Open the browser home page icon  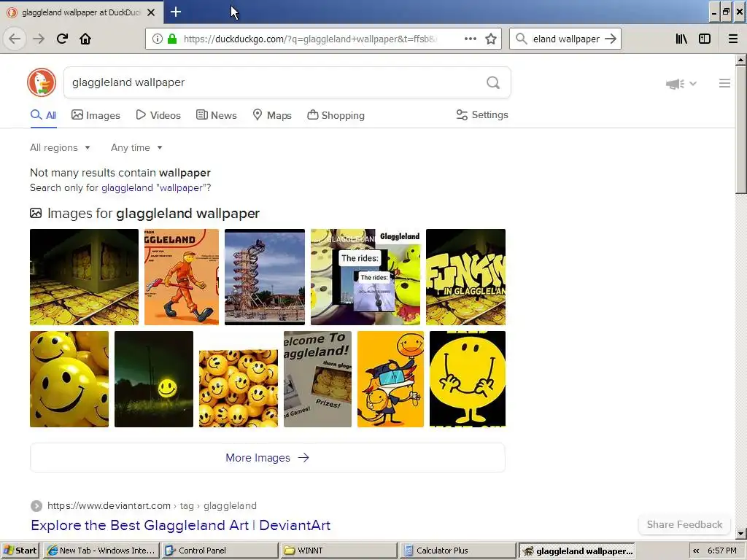click(x=85, y=39)
